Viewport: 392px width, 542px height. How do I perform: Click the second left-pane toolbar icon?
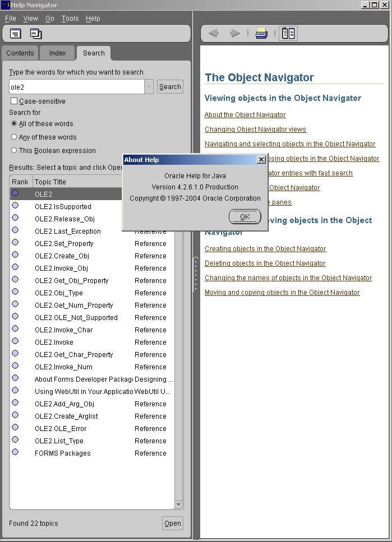click(x=36, y=34)
